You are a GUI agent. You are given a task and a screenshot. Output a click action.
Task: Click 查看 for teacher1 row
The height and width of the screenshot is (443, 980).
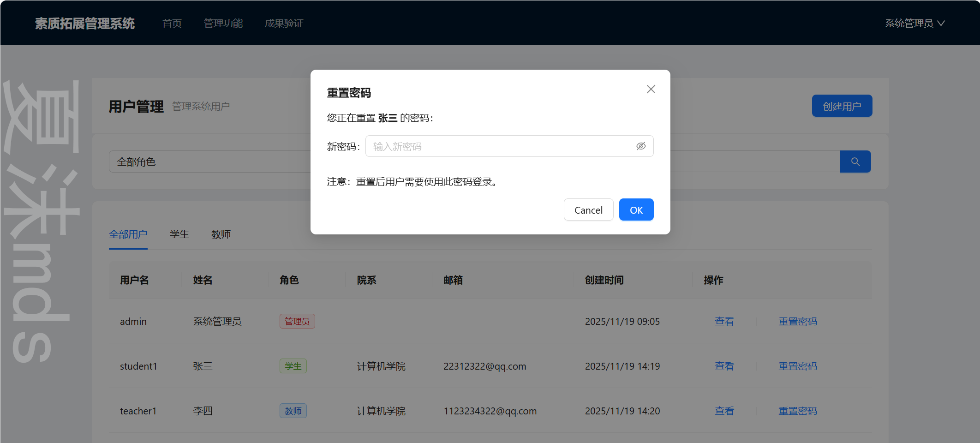(724, 411)
